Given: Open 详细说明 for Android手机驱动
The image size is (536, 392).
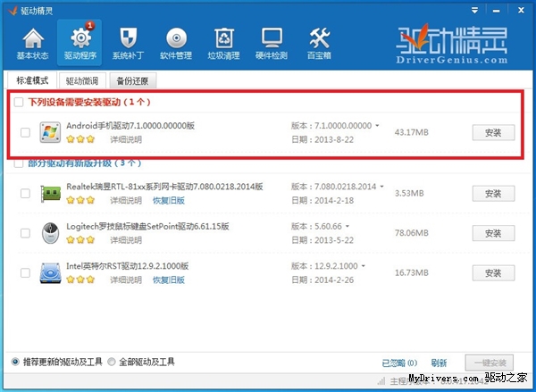Looking at the screenshot, I should click(x=126, y=139).
